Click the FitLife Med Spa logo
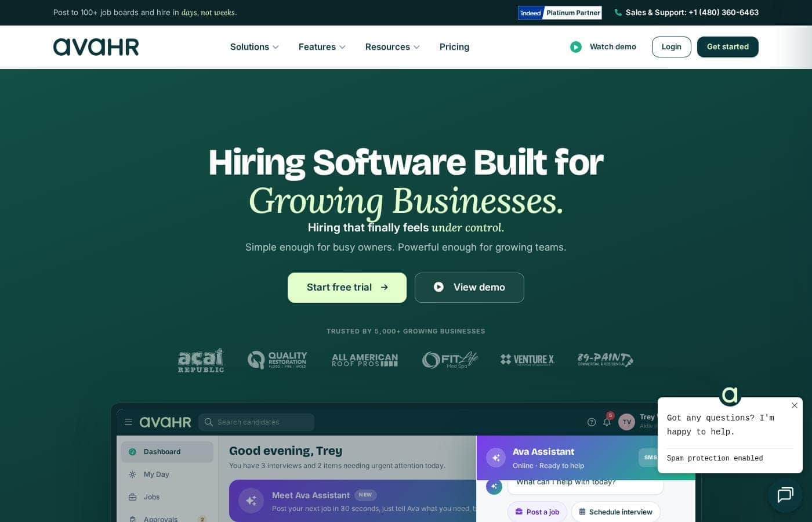This screenshot has height=522, width=812. [x=450, y=360]
